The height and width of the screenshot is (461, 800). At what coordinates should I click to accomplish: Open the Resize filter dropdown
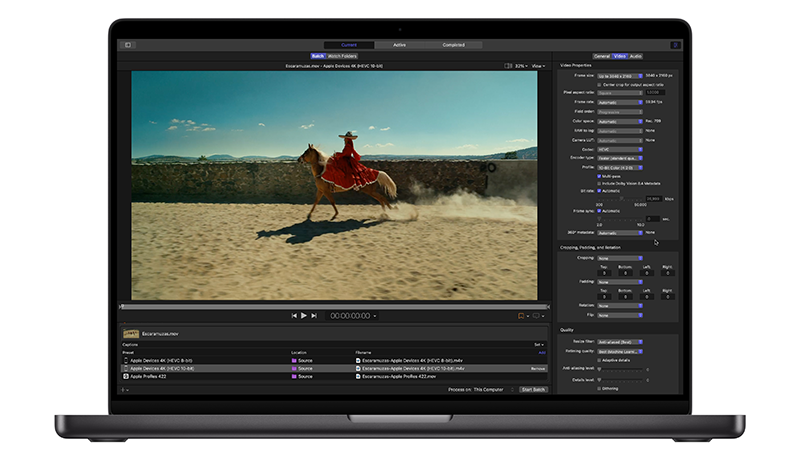click(620, 342)
